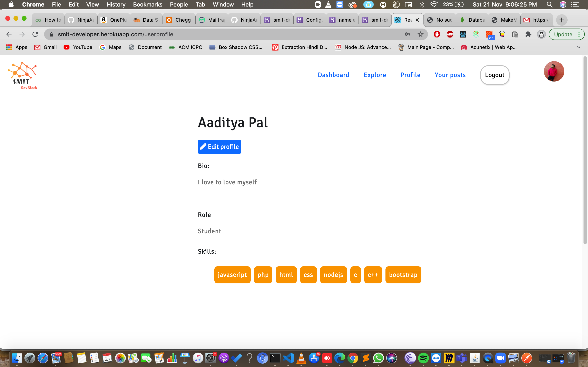The height and width of the screenshot is (367, 588).
Task: Open the Bookmarks menu
Action: [147, 4]
